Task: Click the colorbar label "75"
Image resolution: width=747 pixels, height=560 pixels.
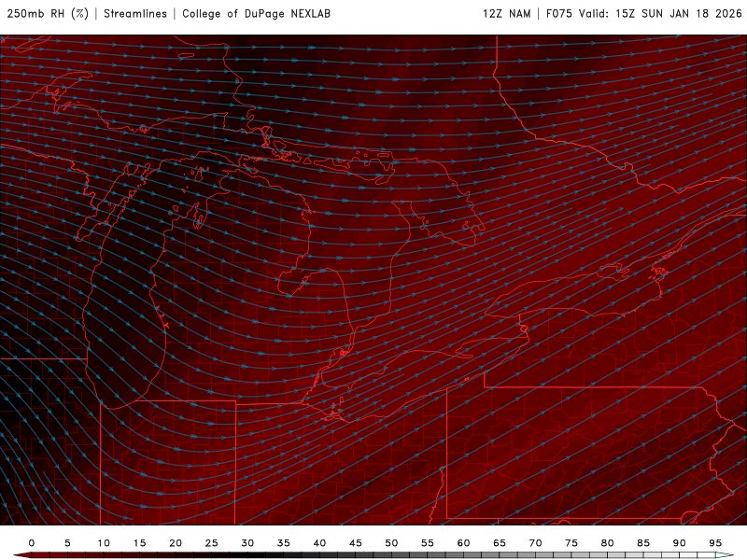Action: [x=571, y=543]
